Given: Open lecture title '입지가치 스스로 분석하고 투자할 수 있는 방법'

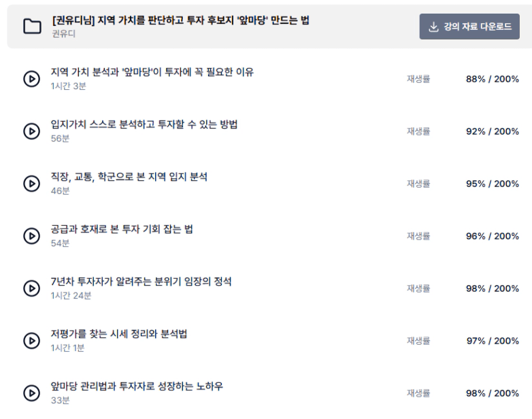Looking at the screenshot, I should 144,124.
